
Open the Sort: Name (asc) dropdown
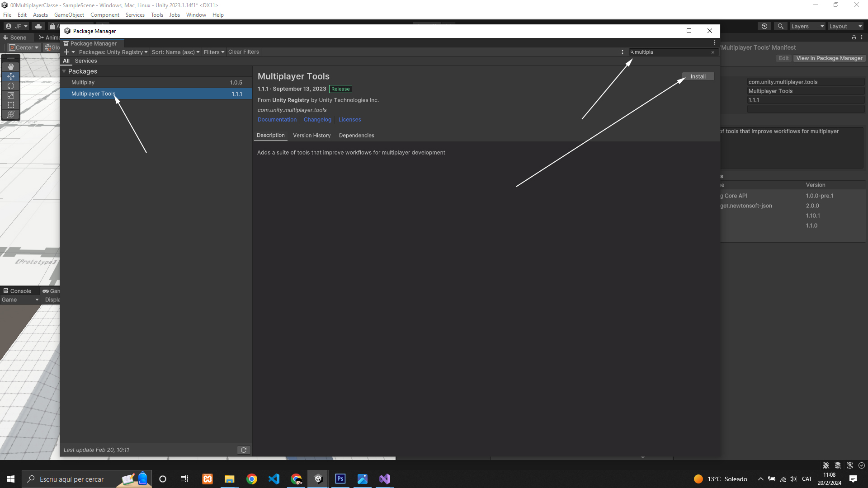coord(175,52)
